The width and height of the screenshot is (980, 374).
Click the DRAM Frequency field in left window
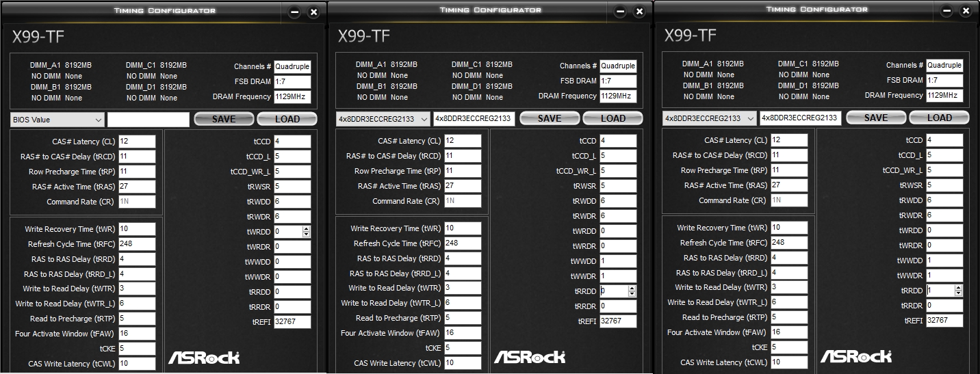(292, 97)
